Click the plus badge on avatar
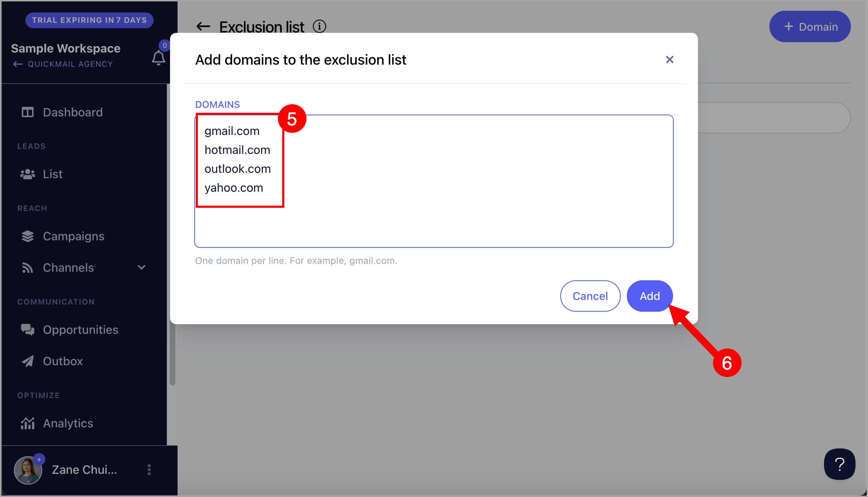 pyautogui.click(x=39, y=459)
